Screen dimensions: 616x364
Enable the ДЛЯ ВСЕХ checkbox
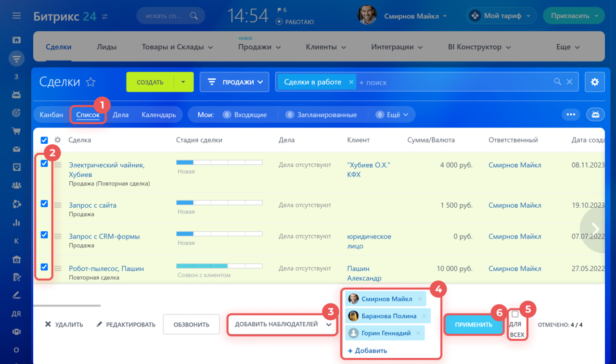pos(515,314)
